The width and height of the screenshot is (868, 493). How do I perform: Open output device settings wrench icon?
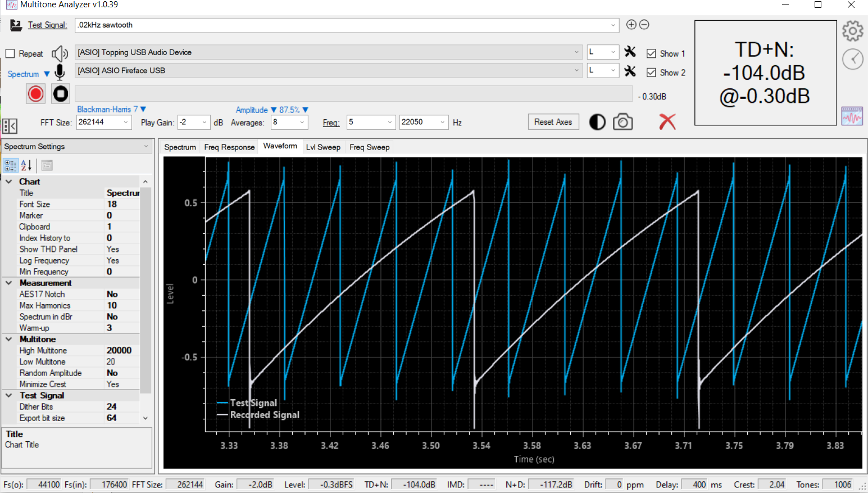tap(630, 52)
